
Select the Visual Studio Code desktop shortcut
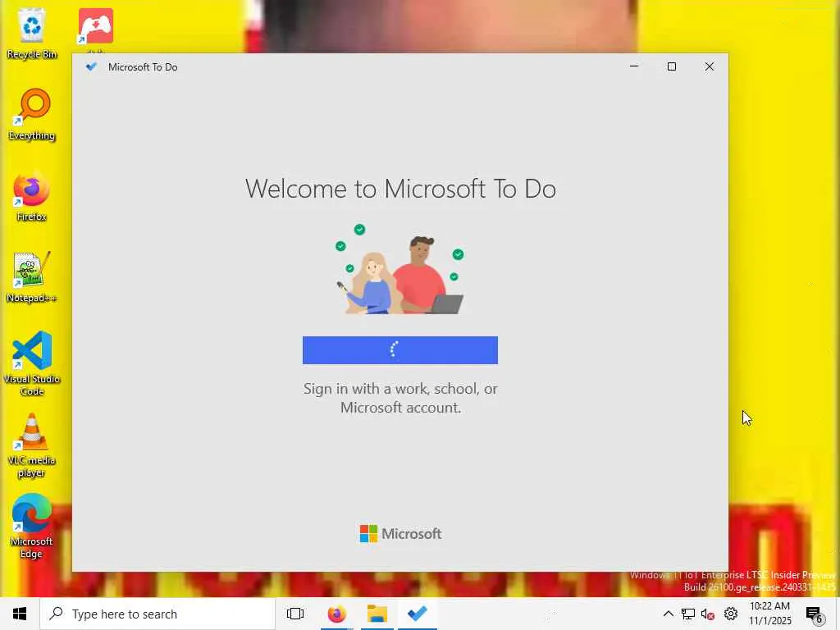[x=32, y=363]
